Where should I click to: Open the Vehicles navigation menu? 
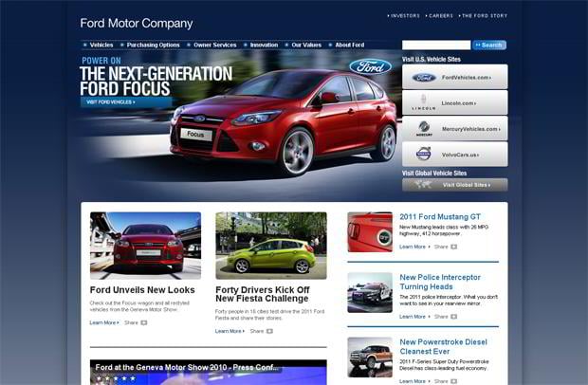click(x=101, y=45)
